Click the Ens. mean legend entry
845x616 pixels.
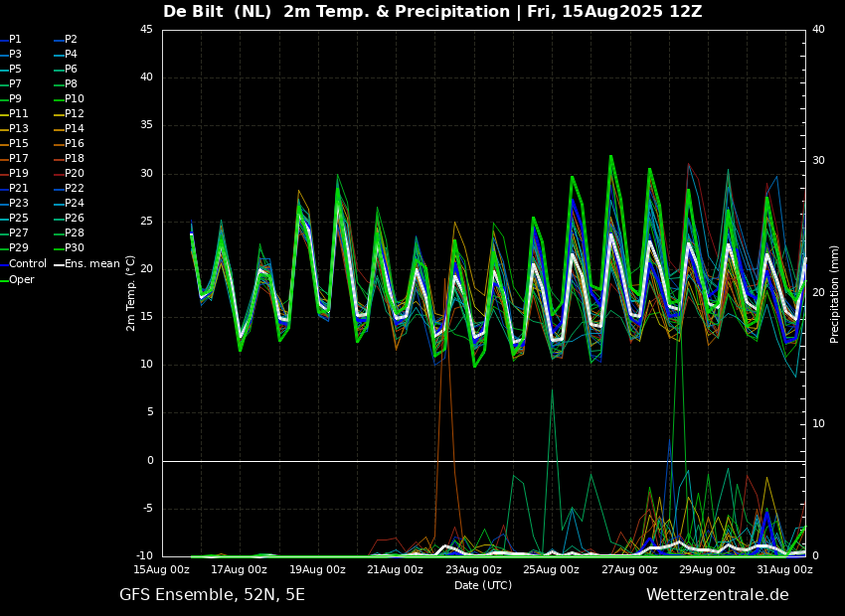click(x=91, y=264)
